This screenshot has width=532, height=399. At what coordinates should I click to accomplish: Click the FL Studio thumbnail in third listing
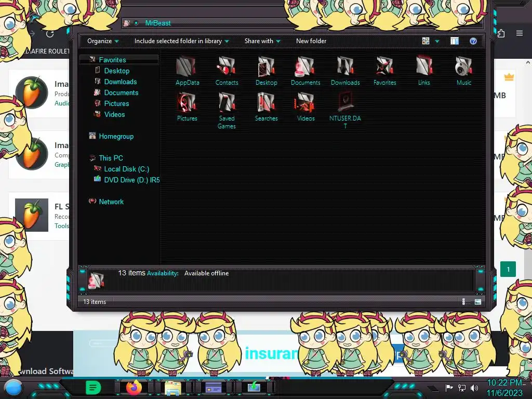pos(32,215)
